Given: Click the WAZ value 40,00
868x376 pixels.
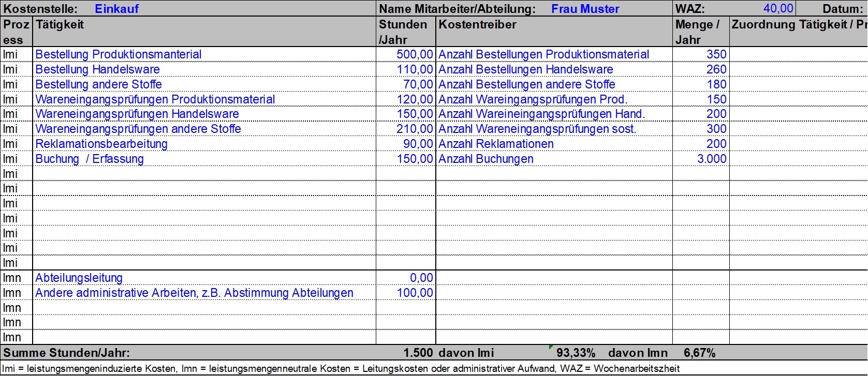Looking at the screenshot, I should coord(778,9).
